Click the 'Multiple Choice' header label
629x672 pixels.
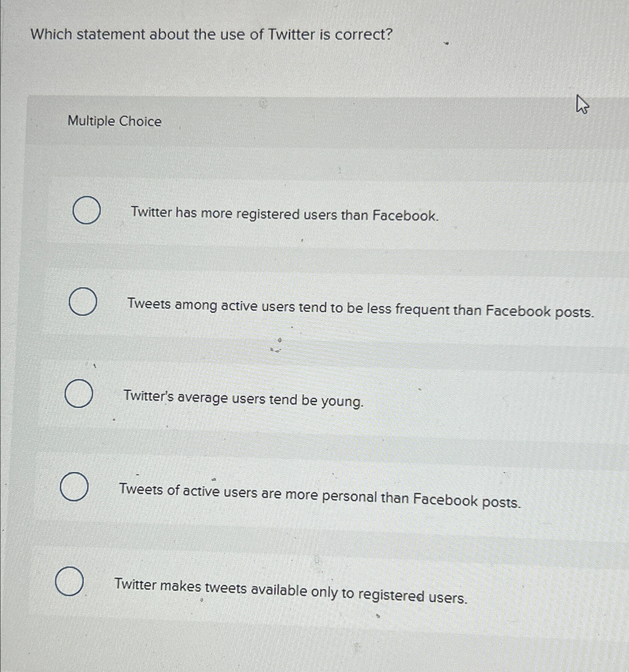coord(114,121)
